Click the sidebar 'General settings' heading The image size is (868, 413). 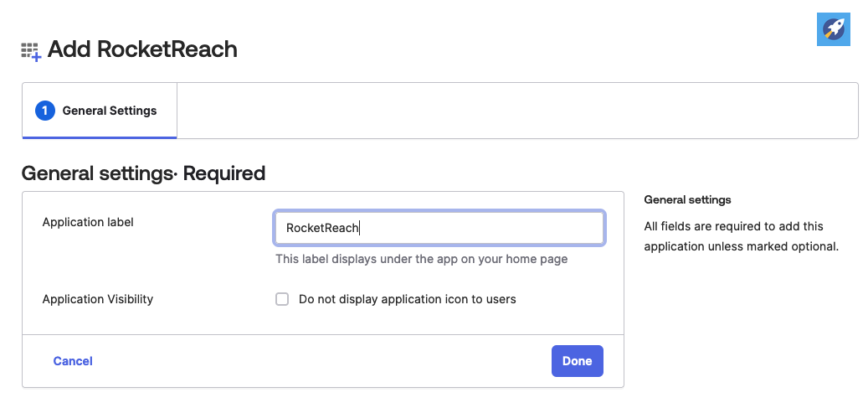click(687, 199)
